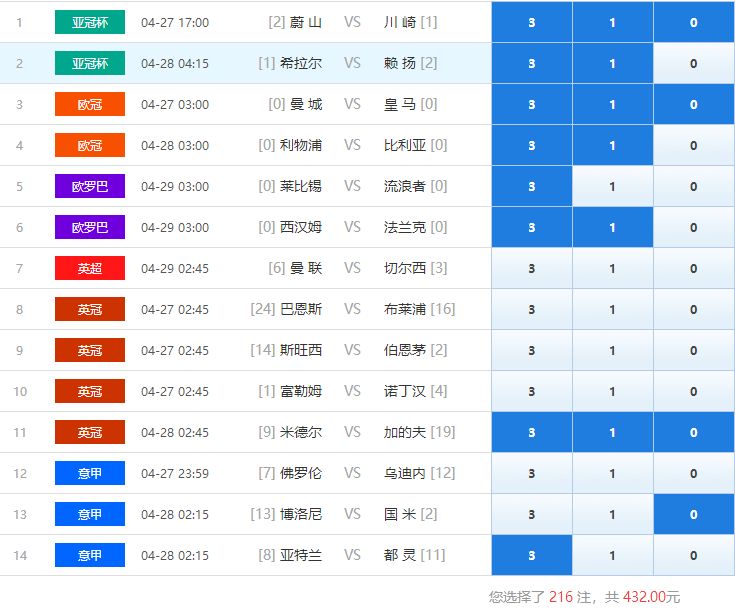Select draw 1 for 斯旺西 vs 伯恩茅

coord(613,350)
